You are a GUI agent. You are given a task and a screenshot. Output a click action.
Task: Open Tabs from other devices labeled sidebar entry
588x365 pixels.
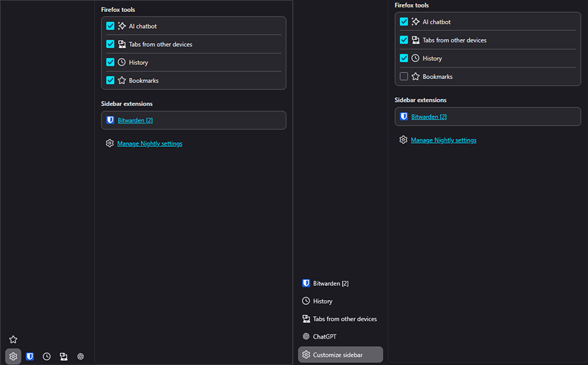coord(345,319)
